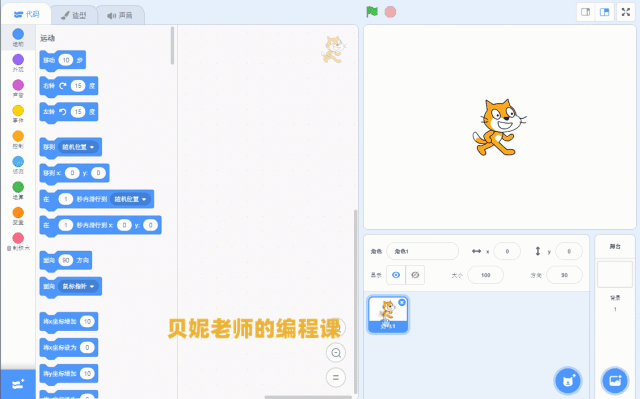Select the yellow 事件 (Events) category circle
The width and height of the screenshot is (640, 399).
18,111
